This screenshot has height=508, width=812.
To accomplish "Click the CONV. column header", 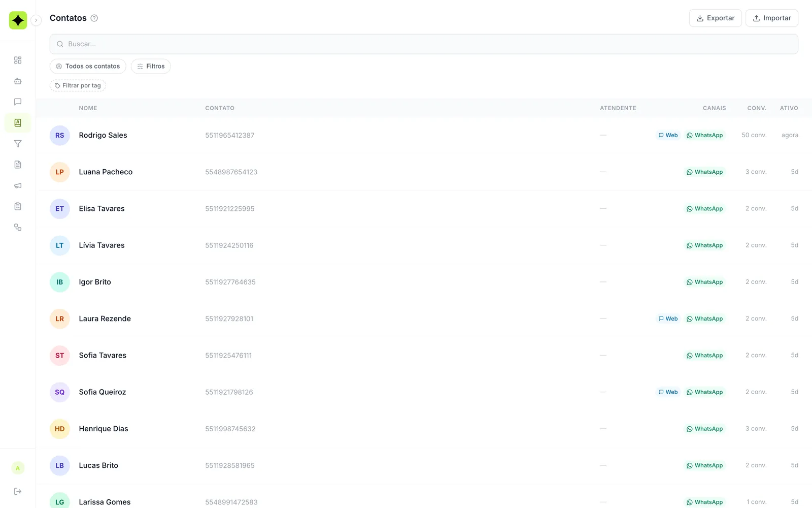I will (757, 108).
